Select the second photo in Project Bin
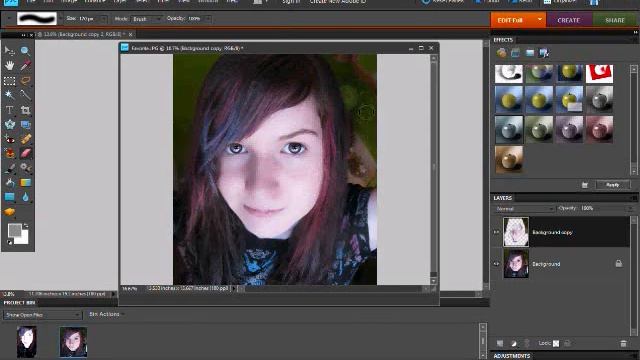Viewport: 640px width, 360px height. tap(73, 342)
